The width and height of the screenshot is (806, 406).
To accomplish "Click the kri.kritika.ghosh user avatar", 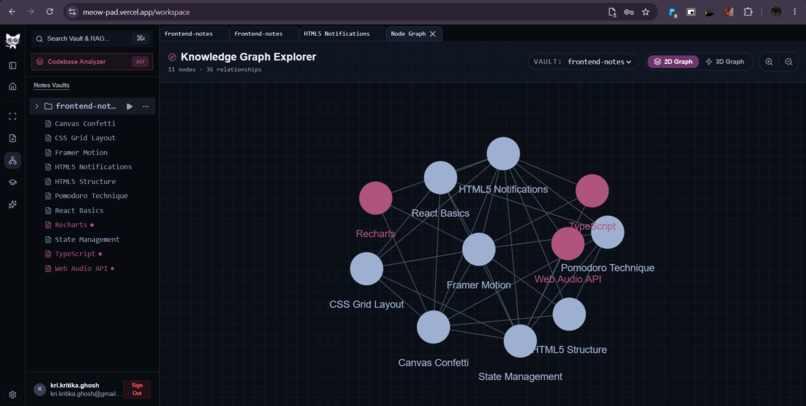I will pos(40,389).
